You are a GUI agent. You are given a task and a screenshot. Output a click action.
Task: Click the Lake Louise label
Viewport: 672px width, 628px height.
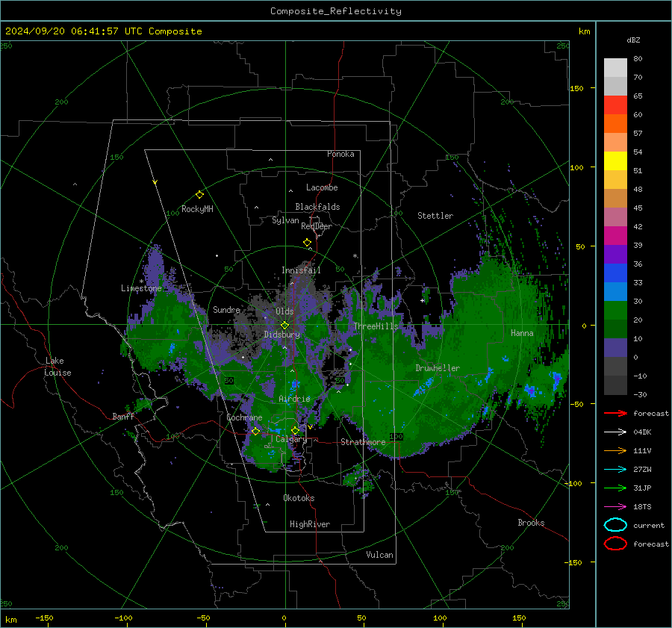57,367
